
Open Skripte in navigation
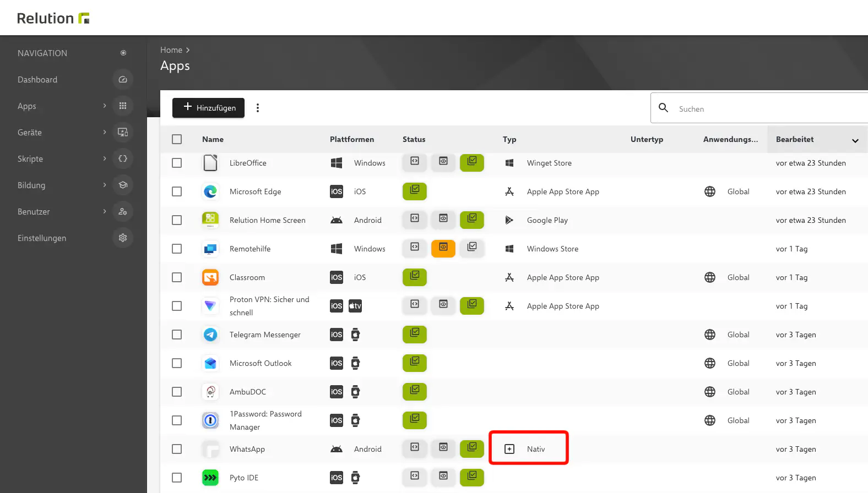pyautogui.click(x=30, y=159)
